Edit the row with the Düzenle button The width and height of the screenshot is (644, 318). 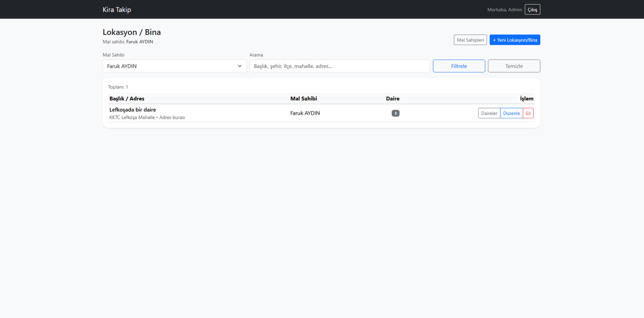(511, 114)
